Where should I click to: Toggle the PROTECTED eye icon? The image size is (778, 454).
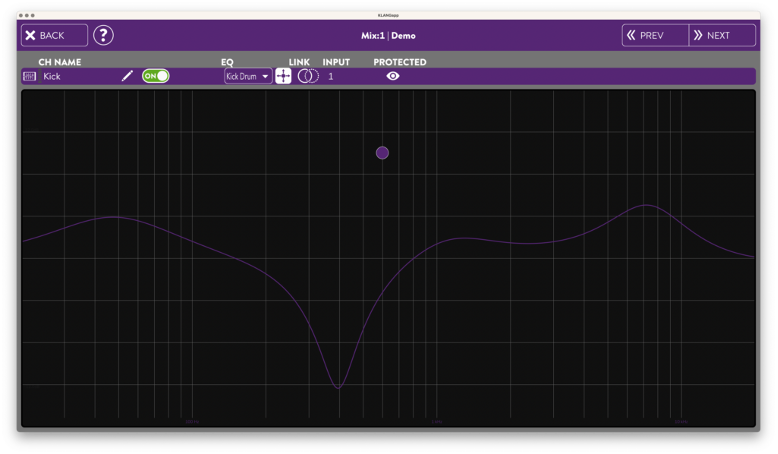[393, 76]
